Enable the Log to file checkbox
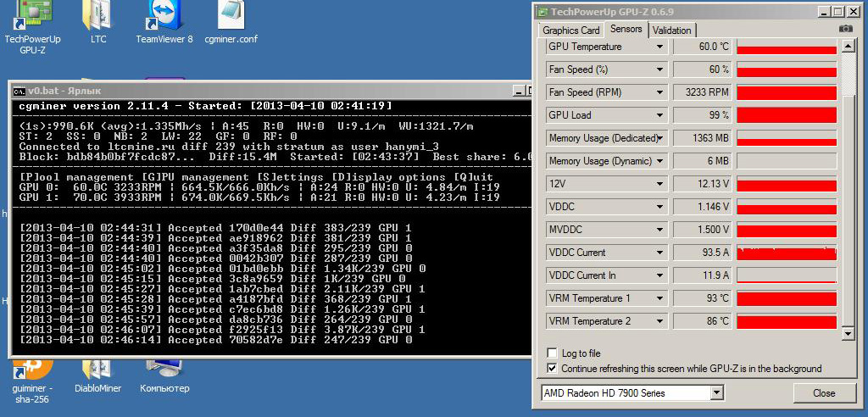The image size is (868, 417). (552, 353)
